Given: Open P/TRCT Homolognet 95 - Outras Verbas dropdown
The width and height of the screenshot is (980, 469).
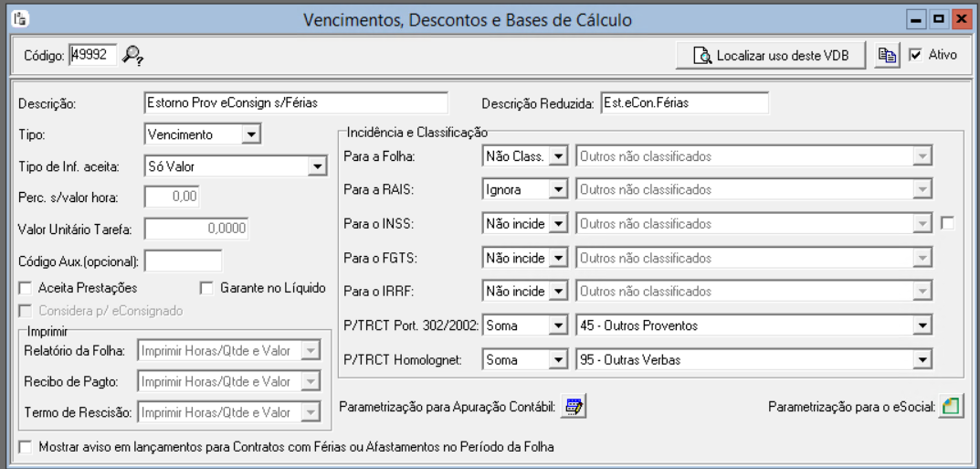Looking at the screenshot, I should (x=922, y=360).
